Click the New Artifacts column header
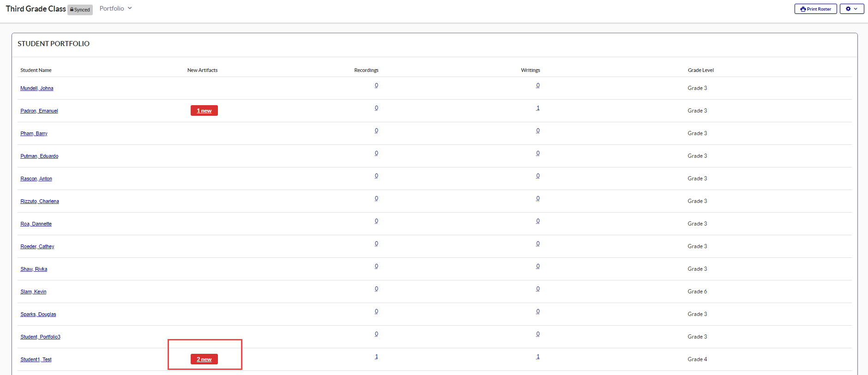The image size is (868, 375). point(202,70)
